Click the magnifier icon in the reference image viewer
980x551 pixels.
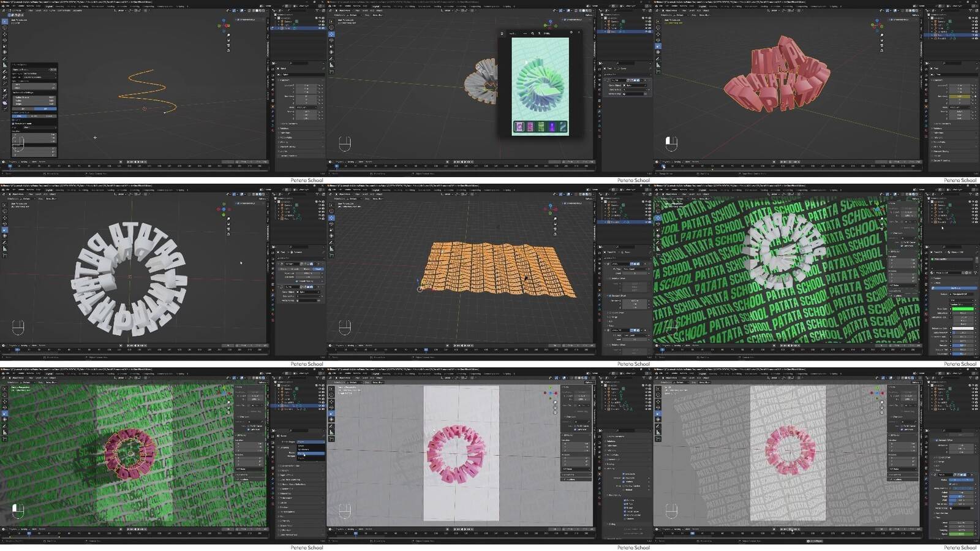[532, 33]
